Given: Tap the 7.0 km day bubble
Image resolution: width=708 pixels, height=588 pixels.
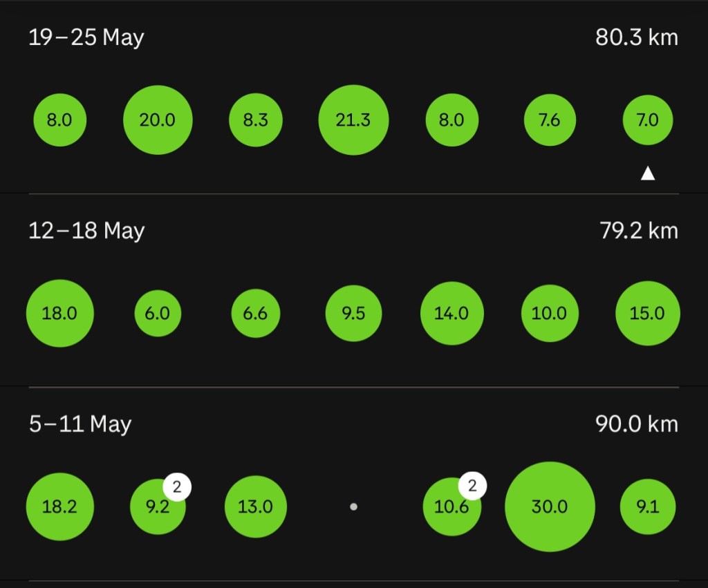Looking at the screenshot, I should click(647, 120).
